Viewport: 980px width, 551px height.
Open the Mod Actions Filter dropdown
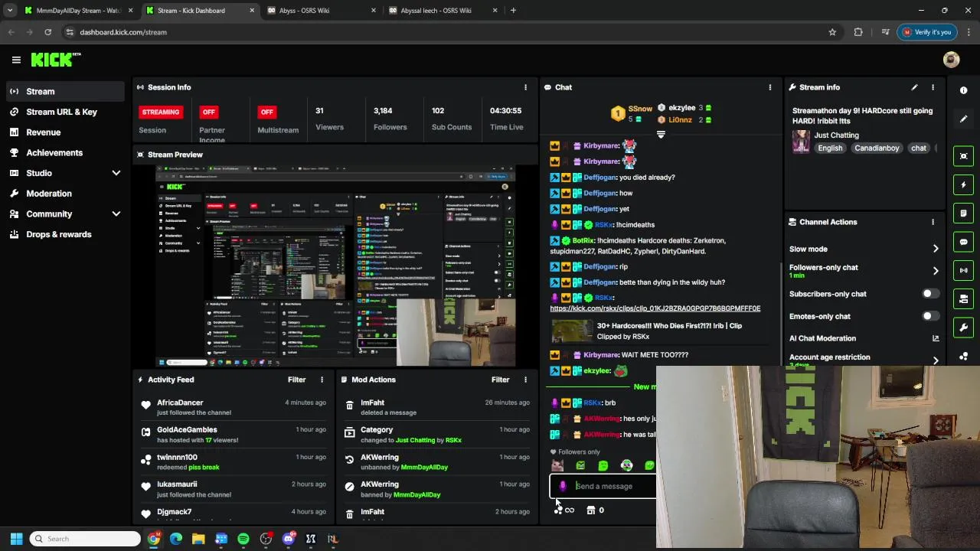[500, 380]
